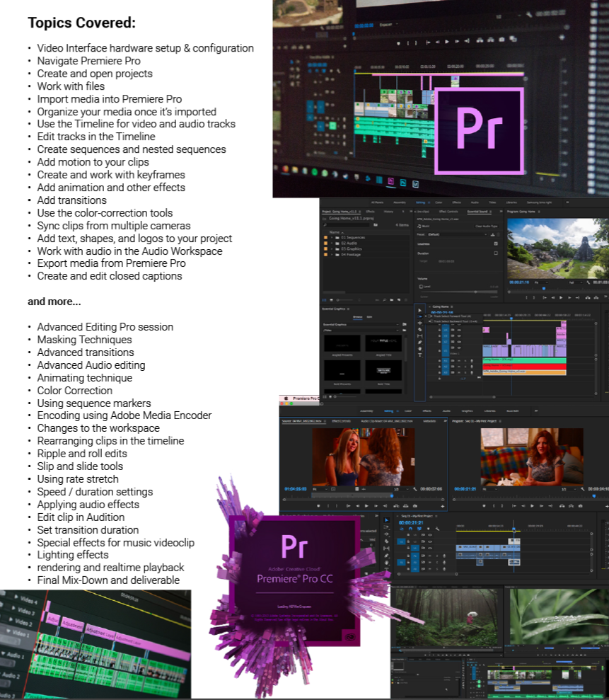The width and height of the screenshot is (609, 700).
Task: Select red audio clip in Going Home timeline
Action: click(x=524, y=366)
